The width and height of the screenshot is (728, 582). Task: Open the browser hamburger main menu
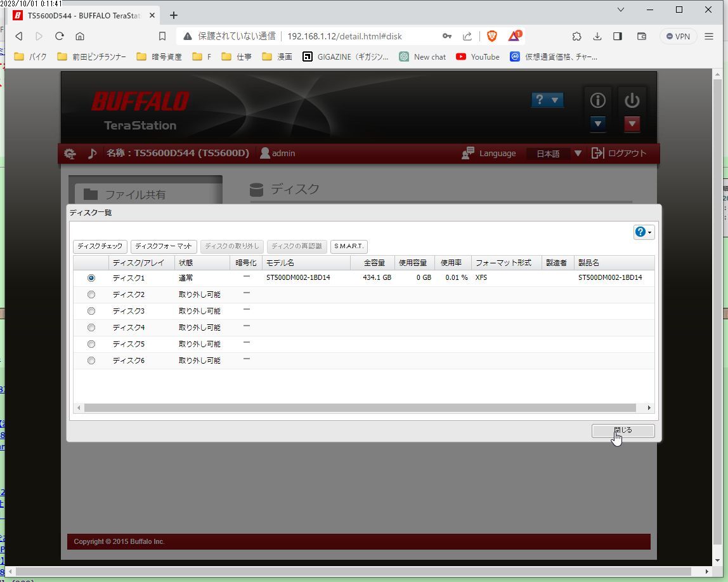pyautogui.click(x=709, y=36)
